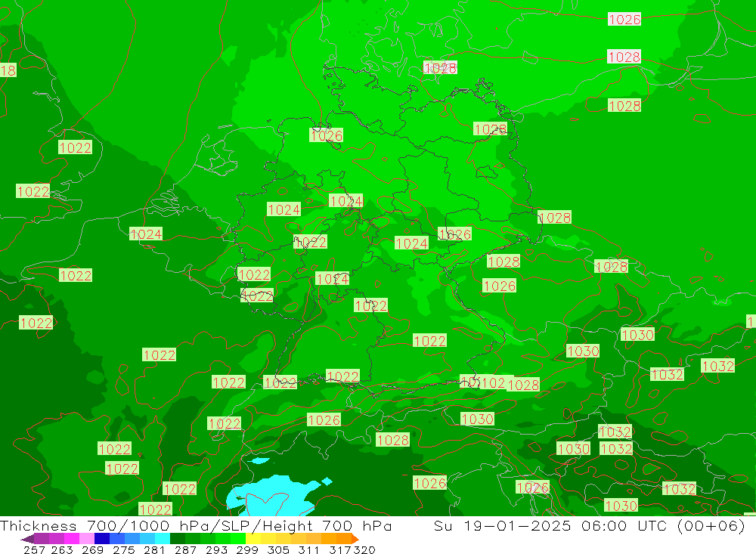Select the dark navy blue legend swatch
This screenshot has width=756, height=554.
[102, 539]
